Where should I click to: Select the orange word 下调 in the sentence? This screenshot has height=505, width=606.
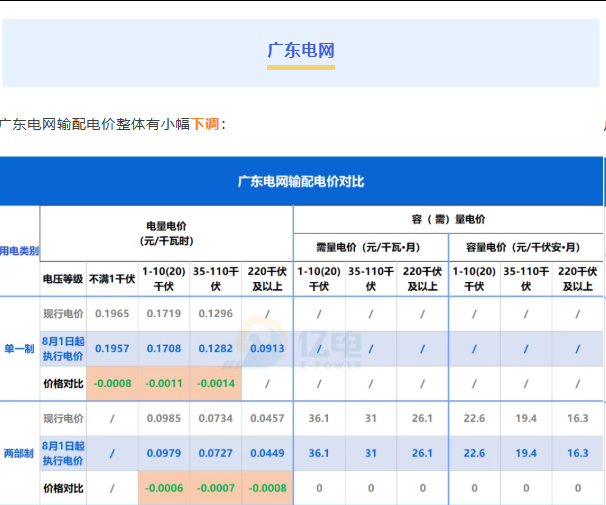pos(205,124)
